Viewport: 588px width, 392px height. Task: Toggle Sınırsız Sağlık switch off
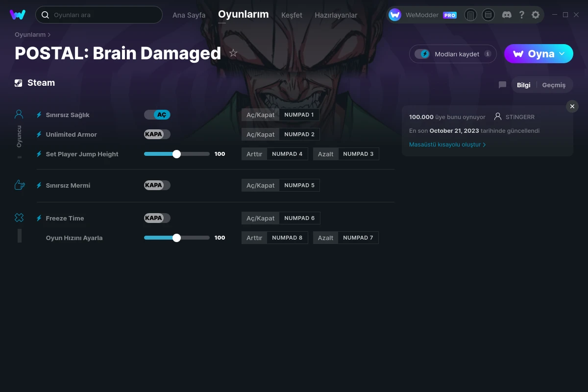coord(157,115)
